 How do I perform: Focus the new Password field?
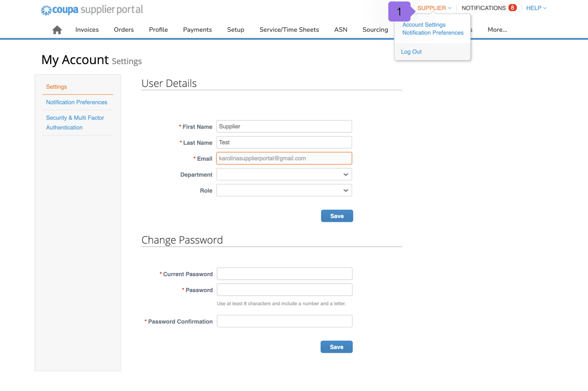[284, 290]
